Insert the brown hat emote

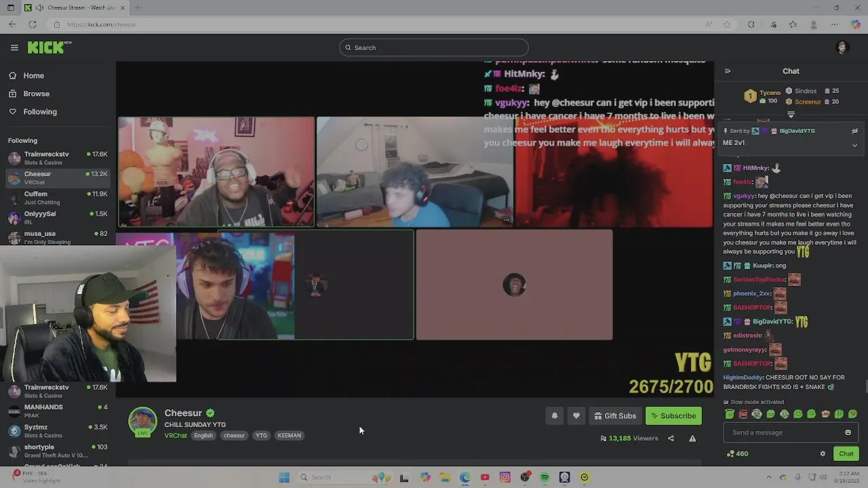coord(825,414)
